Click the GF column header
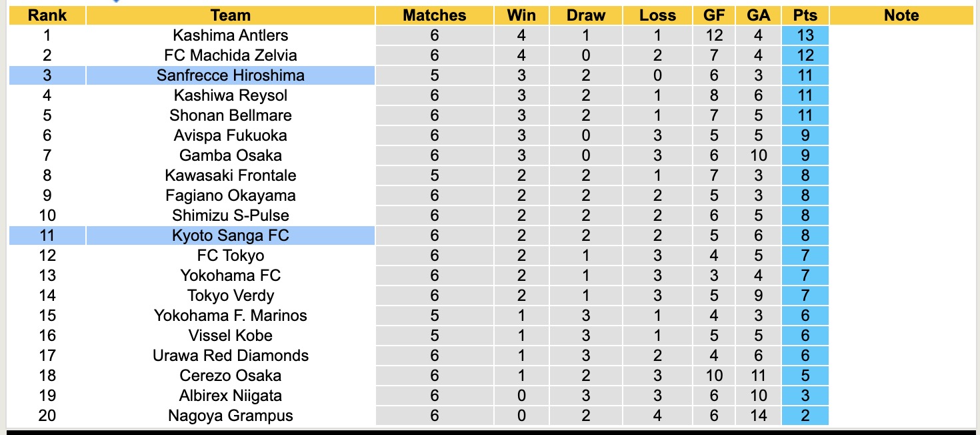Viewport: 980px width, 435px height. tap(714, 15)
